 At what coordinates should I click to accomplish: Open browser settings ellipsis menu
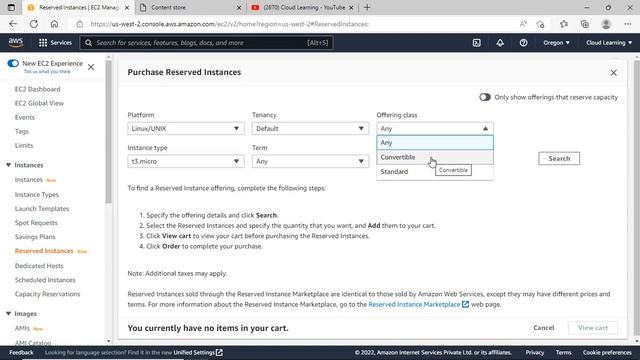click(x=628, y=24)
